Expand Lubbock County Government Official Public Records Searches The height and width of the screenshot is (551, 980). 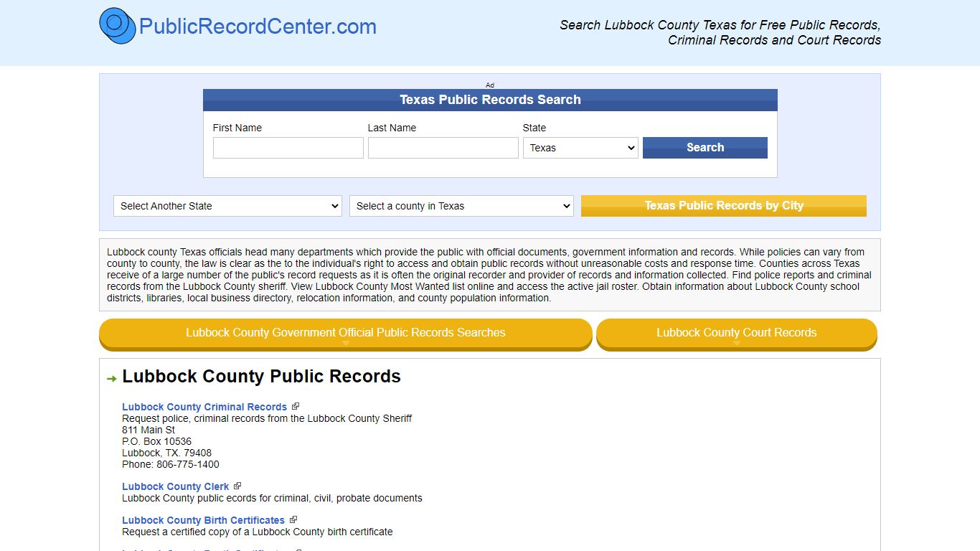tap(346, 334)
